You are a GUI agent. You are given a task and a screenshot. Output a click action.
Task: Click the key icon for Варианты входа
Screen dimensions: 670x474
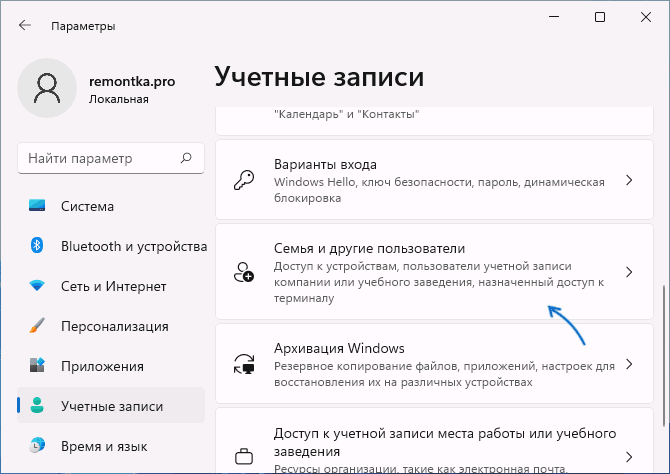pyautogui.click(x=244, y=180)
